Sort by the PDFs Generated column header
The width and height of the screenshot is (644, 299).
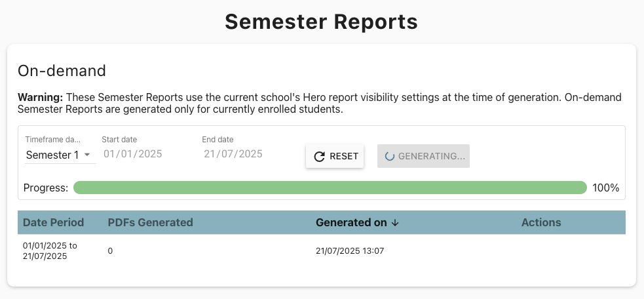tap(150, 222)
